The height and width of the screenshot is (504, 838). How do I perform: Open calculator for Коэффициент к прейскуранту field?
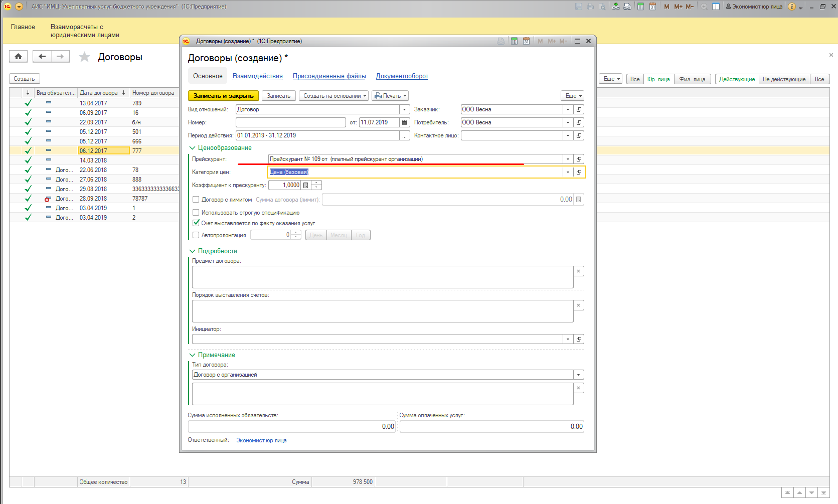click(305, 186)
